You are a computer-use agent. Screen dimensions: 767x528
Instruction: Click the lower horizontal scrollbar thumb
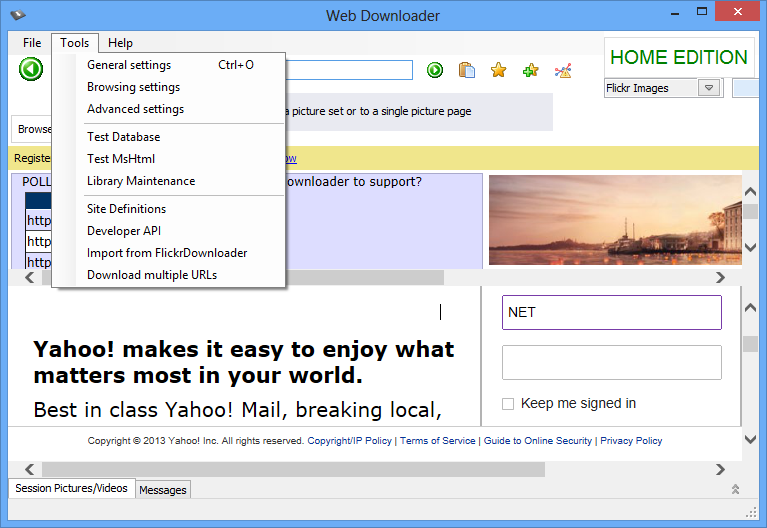click(293, 469)
